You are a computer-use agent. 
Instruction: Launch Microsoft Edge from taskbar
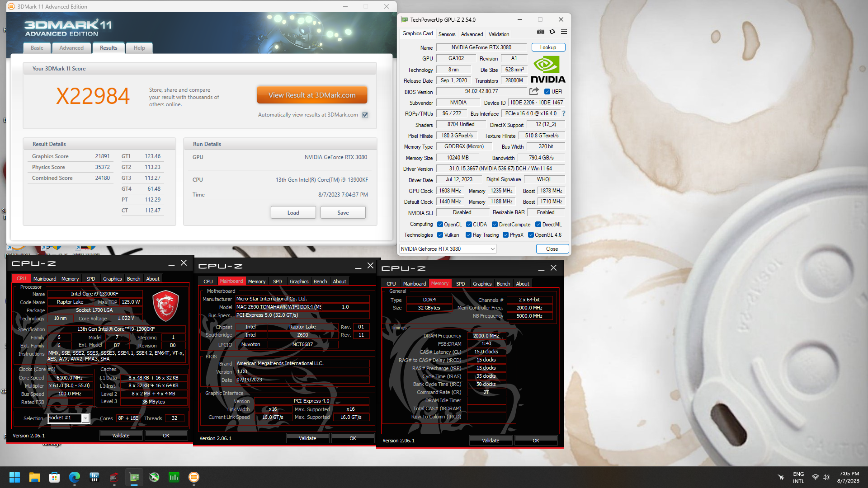click(75, 477)
